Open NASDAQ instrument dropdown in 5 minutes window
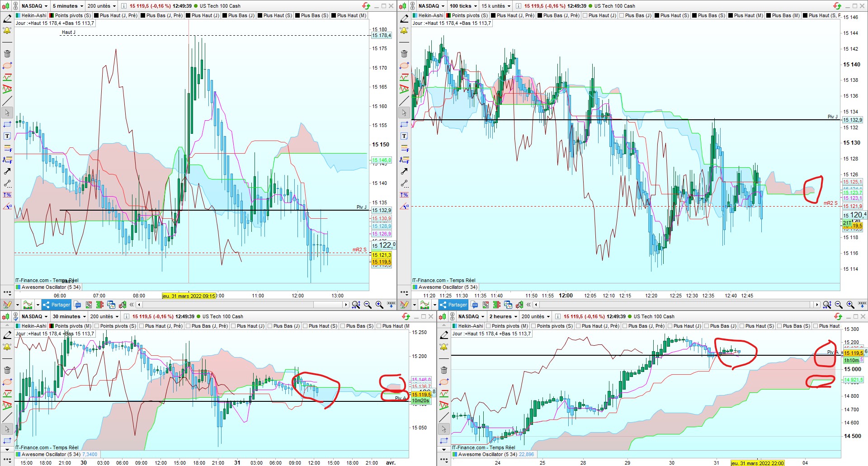Screen dimensions: 868x466 coord(34,6)
